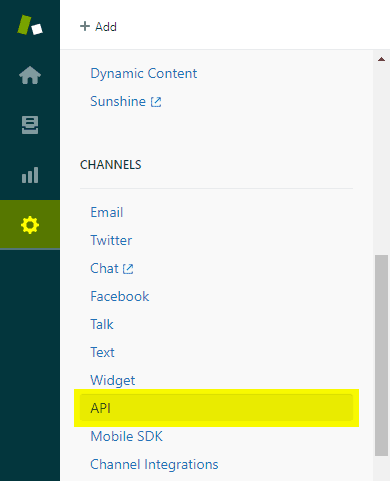Open Mobile SDK settings

coord(126,436)
